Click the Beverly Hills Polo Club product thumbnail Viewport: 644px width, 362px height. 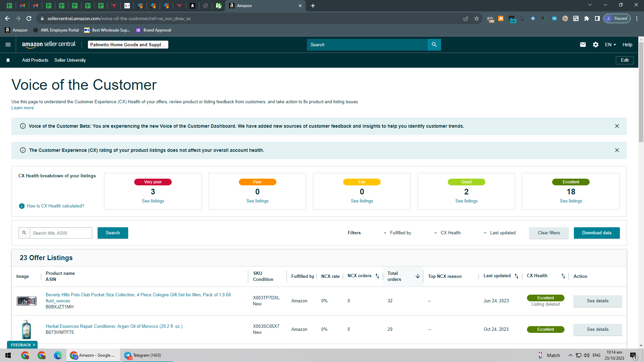coord(26,301)
